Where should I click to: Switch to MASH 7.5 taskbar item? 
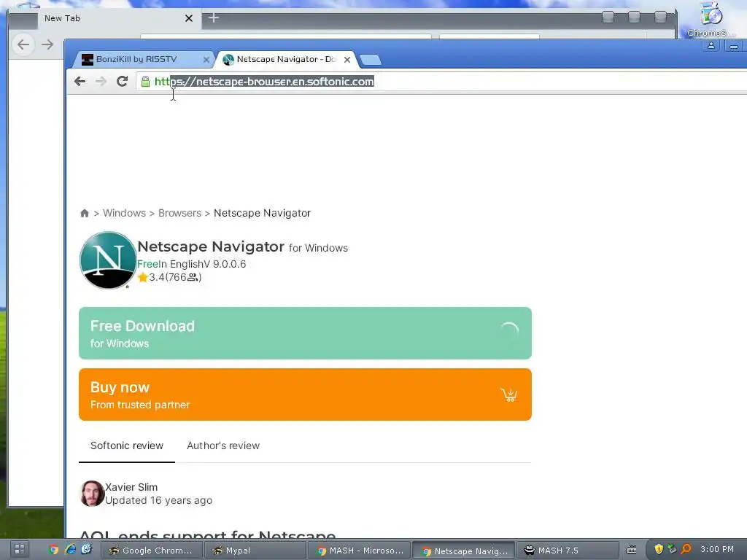tap(568, 551)
